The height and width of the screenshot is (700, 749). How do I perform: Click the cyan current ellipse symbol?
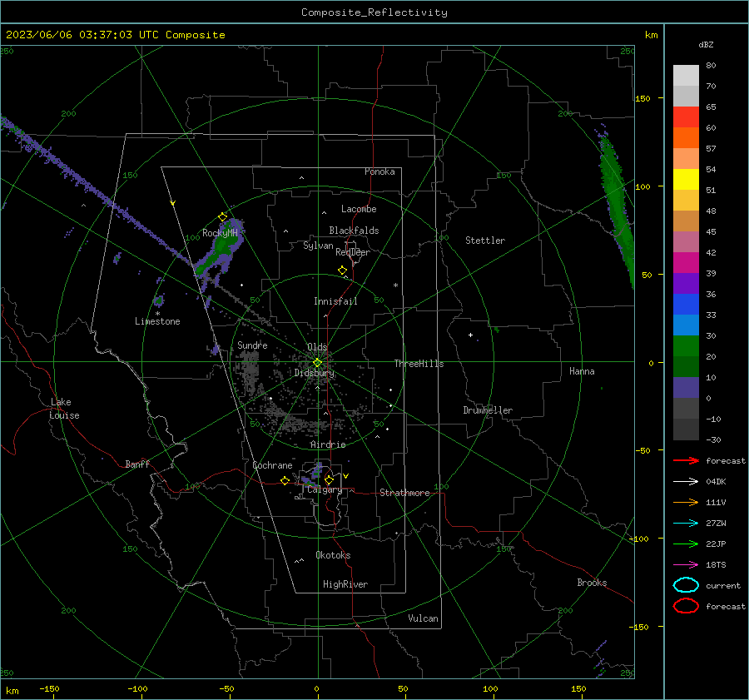[x=686, y=585]
